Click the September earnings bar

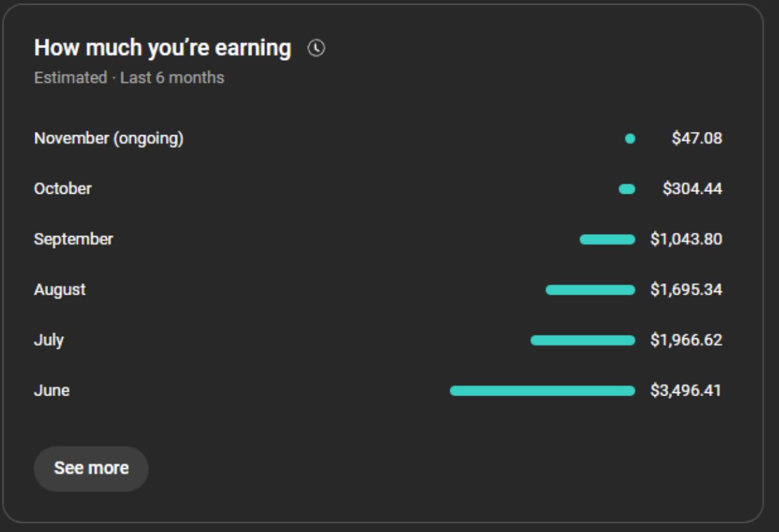(x=608, y=239)
